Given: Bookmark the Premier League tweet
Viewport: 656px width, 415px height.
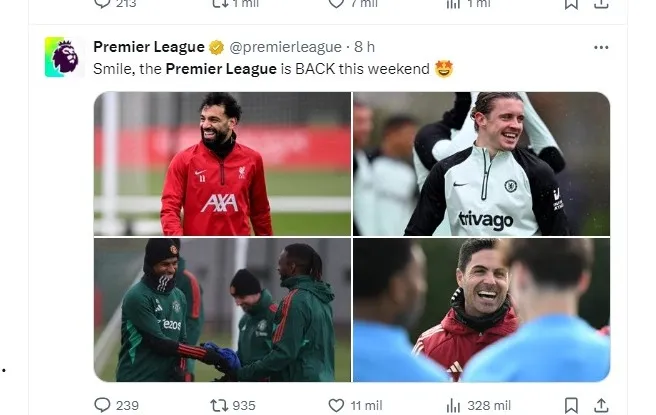Looking at the screenshot, I should pyautogui.click(x=571, y=405).
